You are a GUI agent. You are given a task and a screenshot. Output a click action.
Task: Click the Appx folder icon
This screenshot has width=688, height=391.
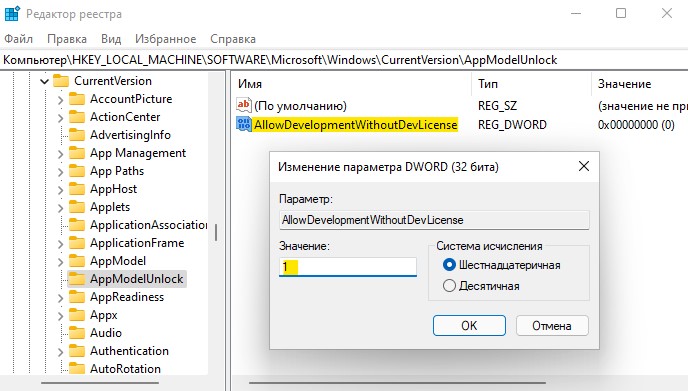(x=77, y=315)
